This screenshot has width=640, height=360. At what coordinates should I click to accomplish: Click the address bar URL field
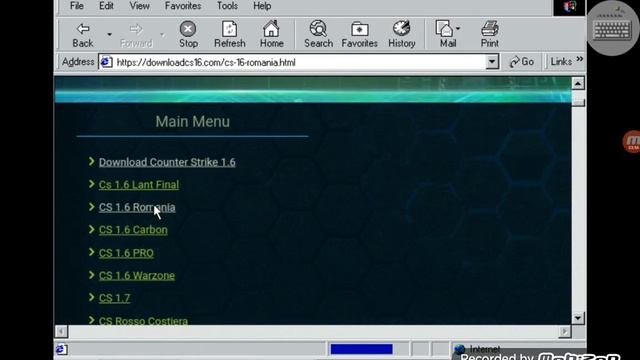[292, 62]
